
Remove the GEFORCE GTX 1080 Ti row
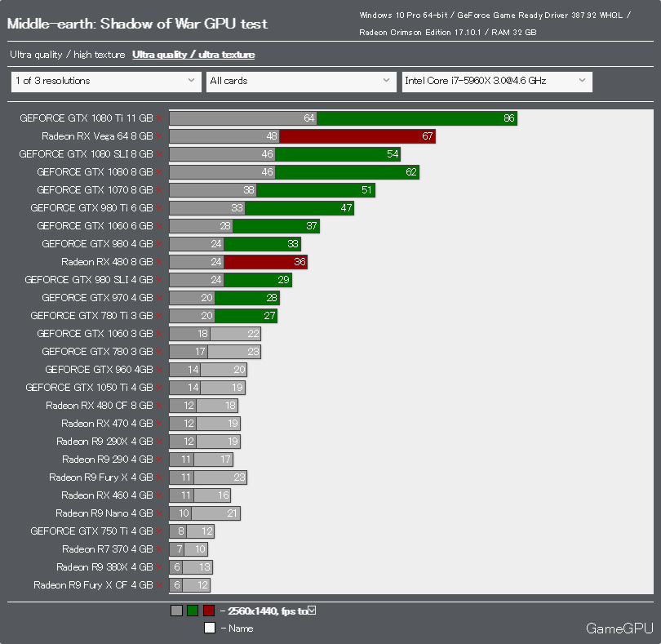[159, 118]
